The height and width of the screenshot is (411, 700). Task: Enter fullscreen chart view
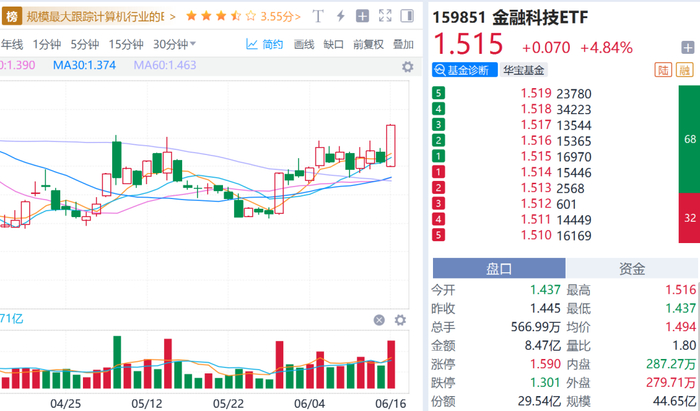(x=386, y=16)
